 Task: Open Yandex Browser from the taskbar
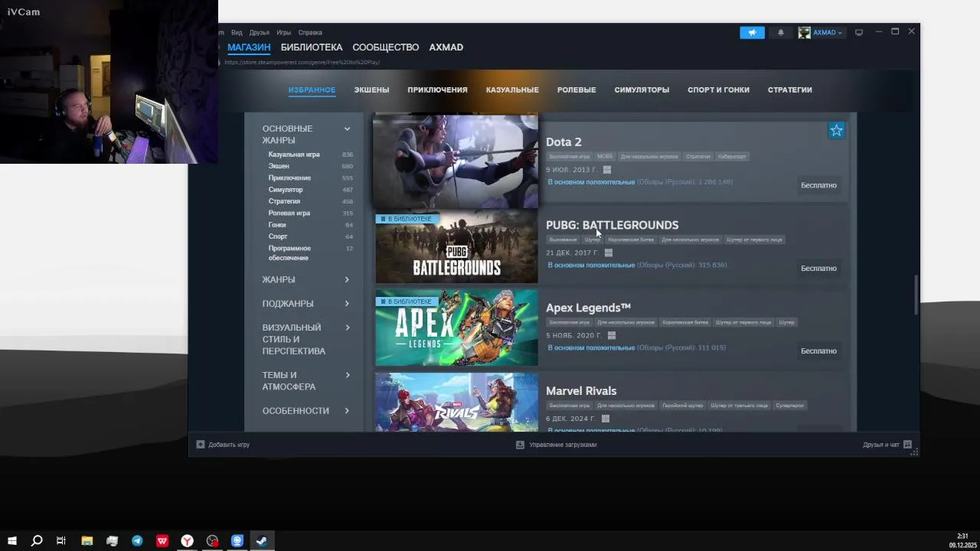click(187, 540)
